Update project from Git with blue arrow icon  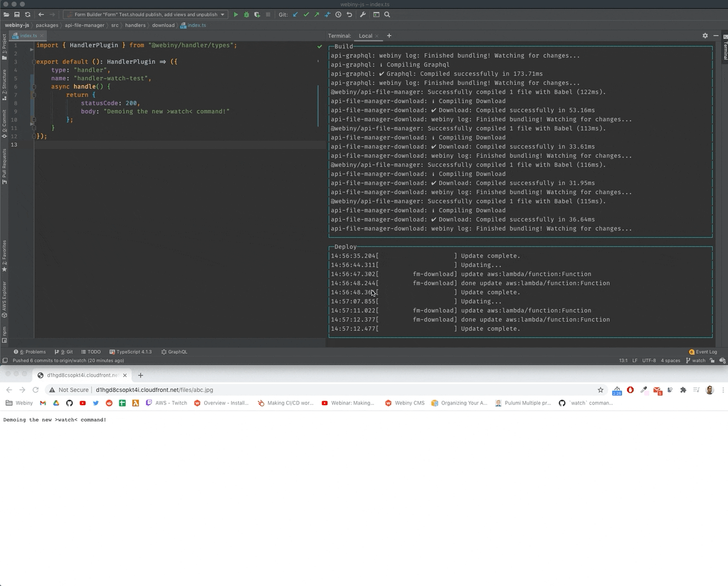tap(295, 14)
